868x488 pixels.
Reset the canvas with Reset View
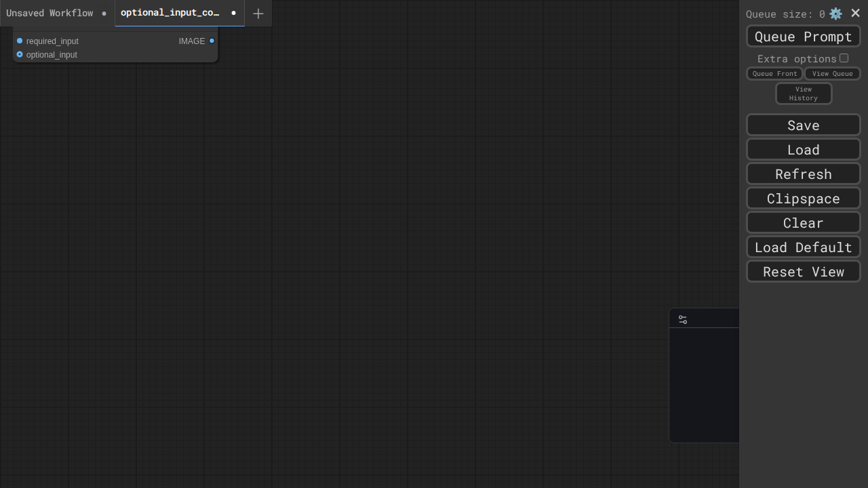click(x=803, y=272)
